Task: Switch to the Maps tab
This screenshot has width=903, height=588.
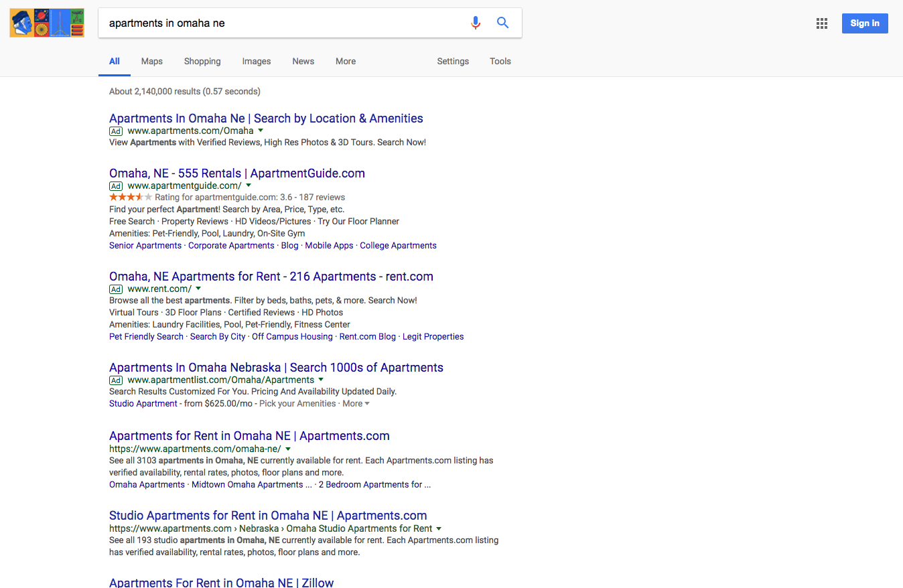Action: pyautogui.click(x=152, y=61)
